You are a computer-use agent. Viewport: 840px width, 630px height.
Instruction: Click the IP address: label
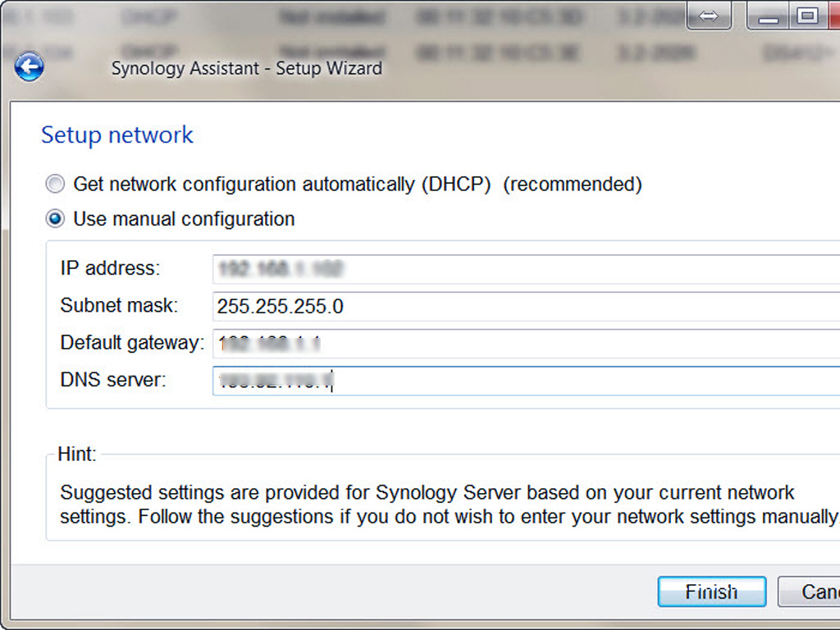point(111,268)
